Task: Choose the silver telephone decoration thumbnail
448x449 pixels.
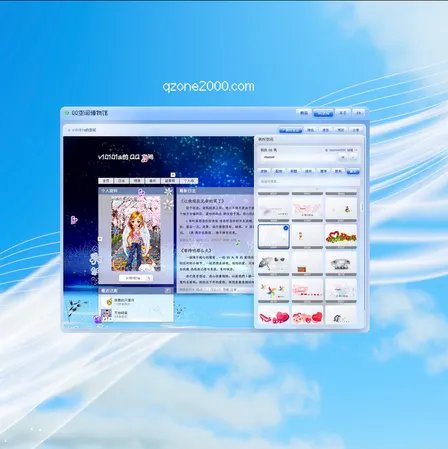Action: [341, 263]
